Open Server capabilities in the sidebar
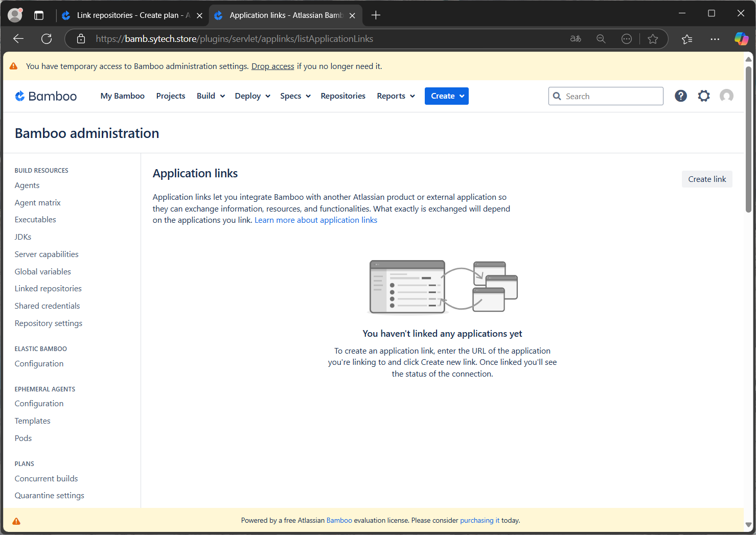Screen dimensions: 756x535 click(x=47, y=254)
